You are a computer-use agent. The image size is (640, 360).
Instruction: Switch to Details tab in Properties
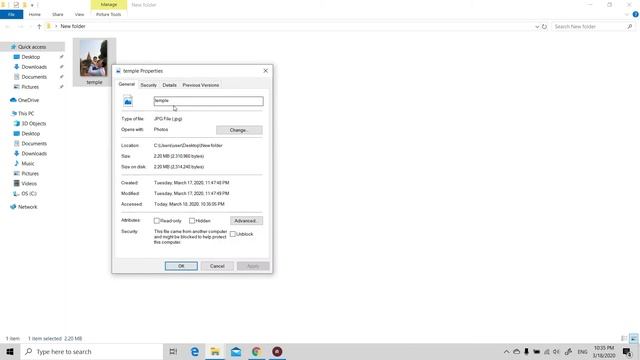pos(169,85)
